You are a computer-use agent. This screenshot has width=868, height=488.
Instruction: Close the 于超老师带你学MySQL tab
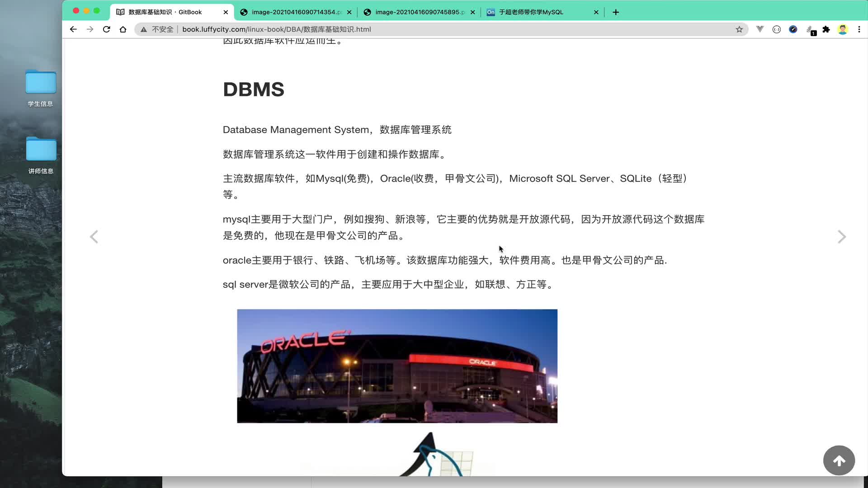tap(596, 12)
